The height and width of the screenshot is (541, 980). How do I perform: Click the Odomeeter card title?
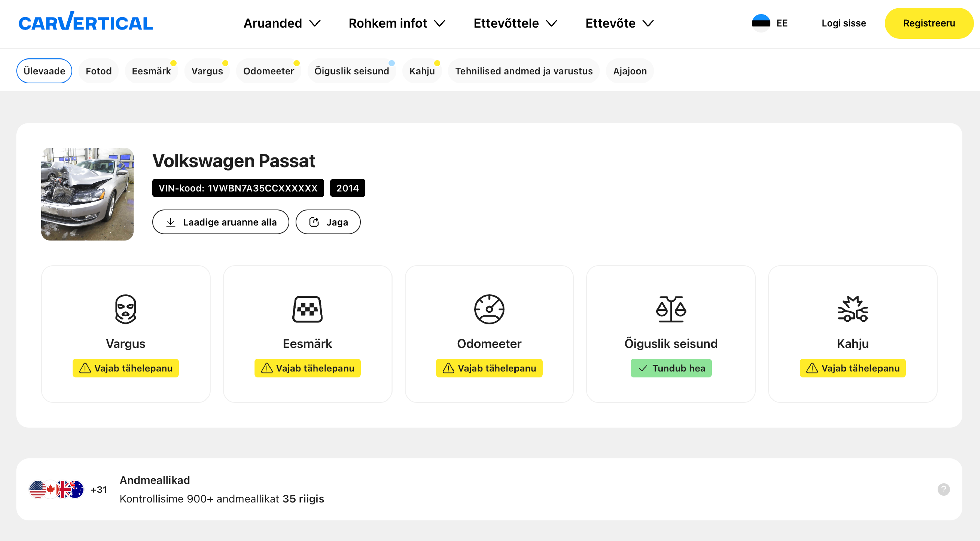click(489, 344)
